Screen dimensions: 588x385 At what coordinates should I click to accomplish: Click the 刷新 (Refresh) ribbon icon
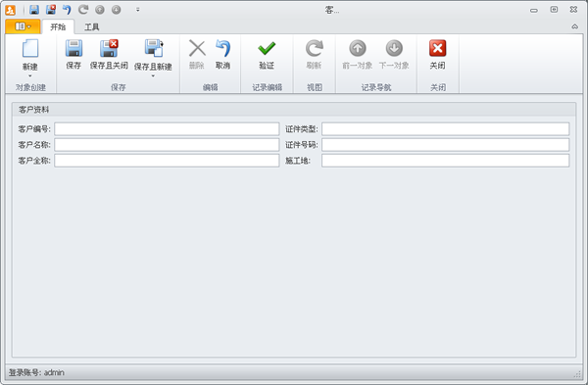314,48
